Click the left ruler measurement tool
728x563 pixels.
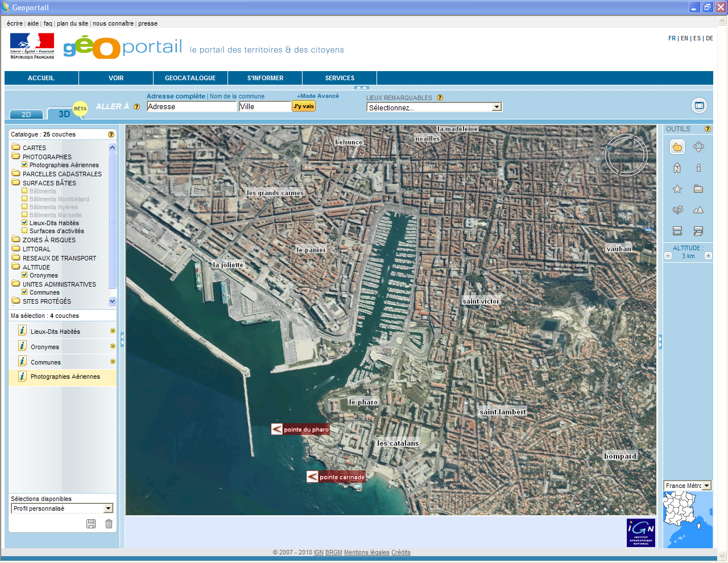point(677,231)
